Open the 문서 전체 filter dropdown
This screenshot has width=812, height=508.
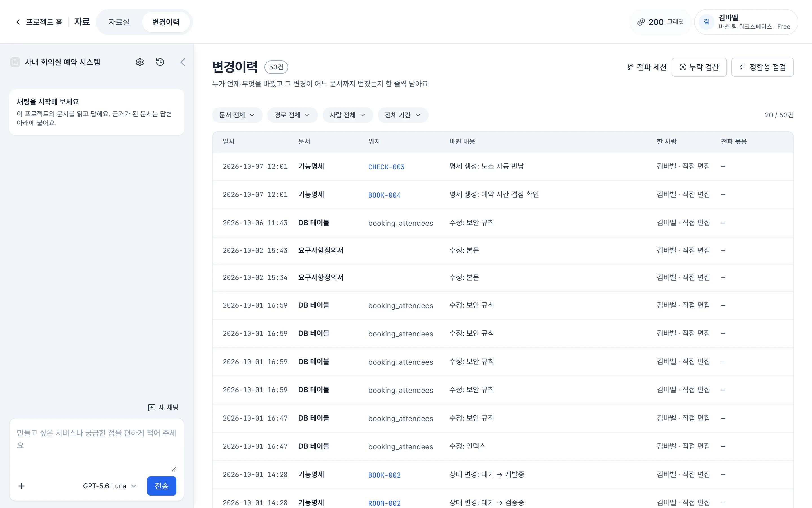[237, 115]
